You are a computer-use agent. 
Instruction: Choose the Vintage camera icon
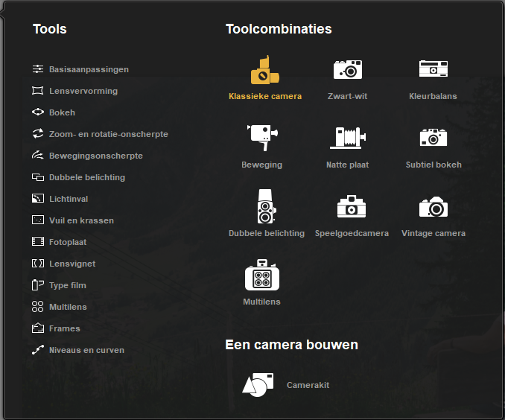433,207
